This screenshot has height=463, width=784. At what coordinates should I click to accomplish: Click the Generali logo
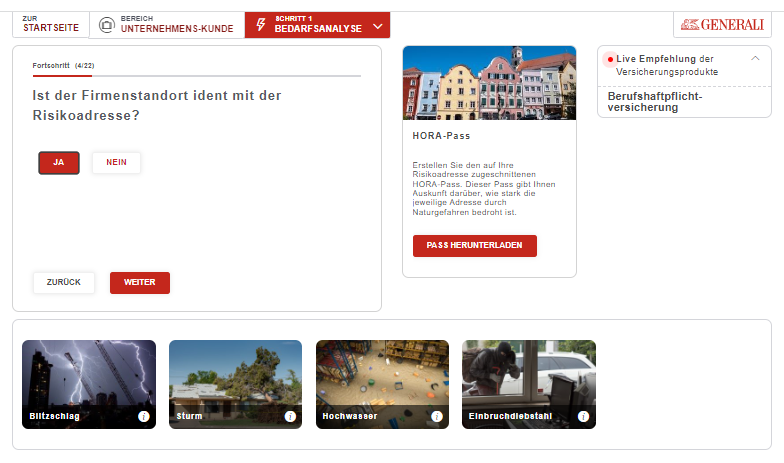pyautogui.click(x=721, y=25)
